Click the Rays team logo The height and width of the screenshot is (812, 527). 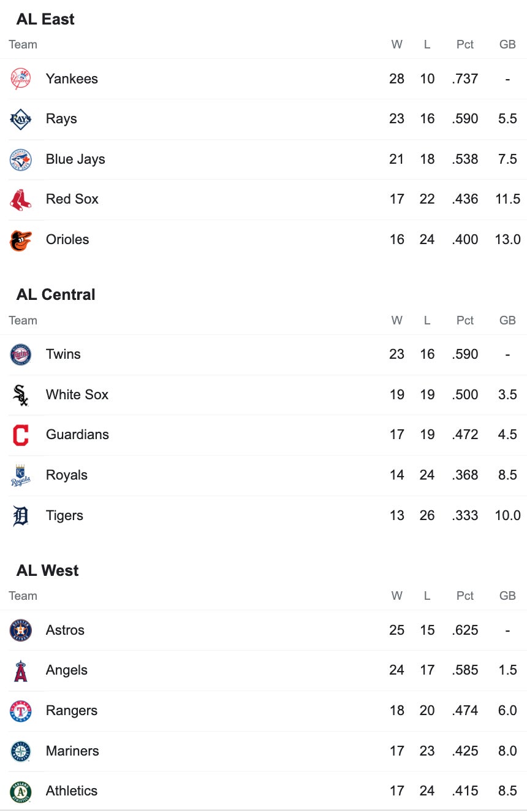(21, 119)
